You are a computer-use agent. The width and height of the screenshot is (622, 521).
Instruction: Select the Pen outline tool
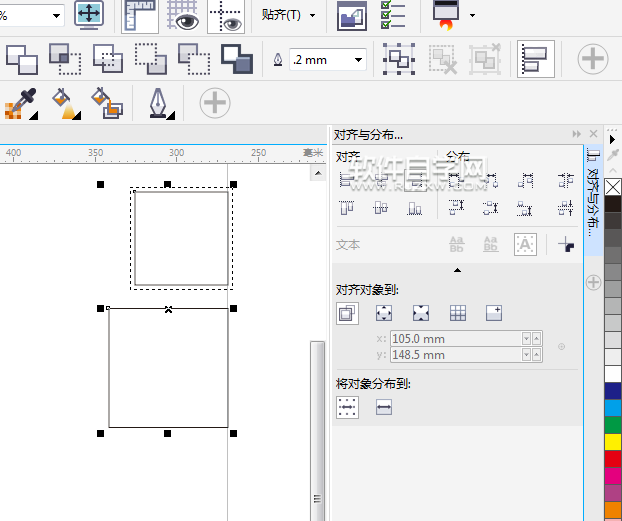tap(159, 102)
